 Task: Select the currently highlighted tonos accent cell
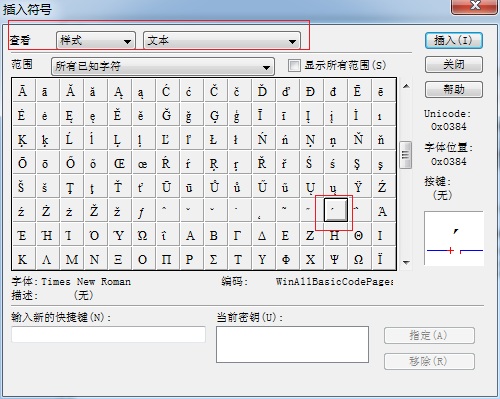click(336, 210)
